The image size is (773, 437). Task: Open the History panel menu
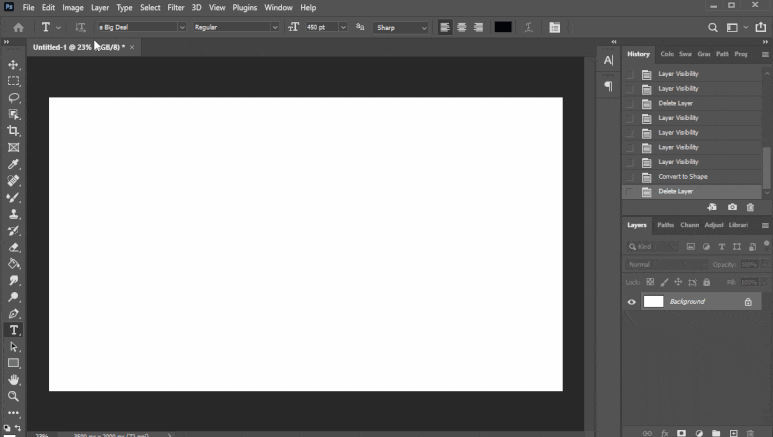coord(765,54)
